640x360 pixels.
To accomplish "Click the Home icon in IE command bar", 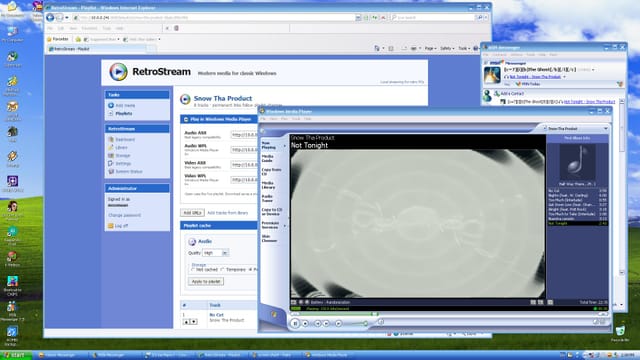I will (377, 48).
